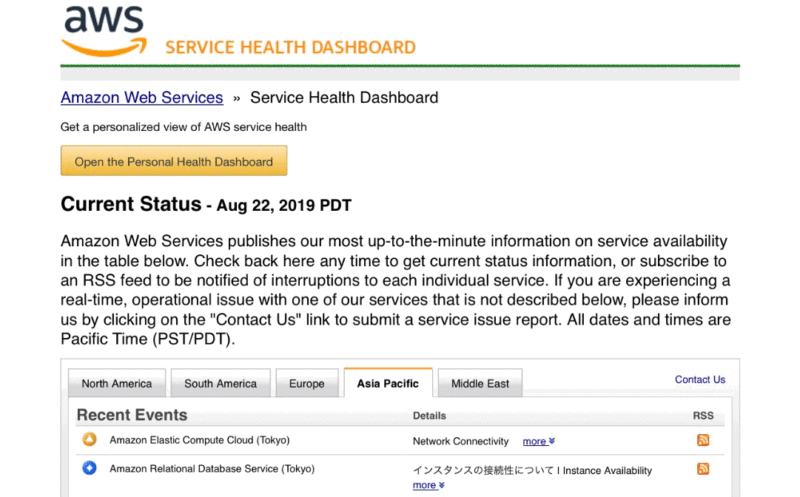Viewport: 800px width, 497px height.
Task: Select the Europe tab
Action: [307, 383]
